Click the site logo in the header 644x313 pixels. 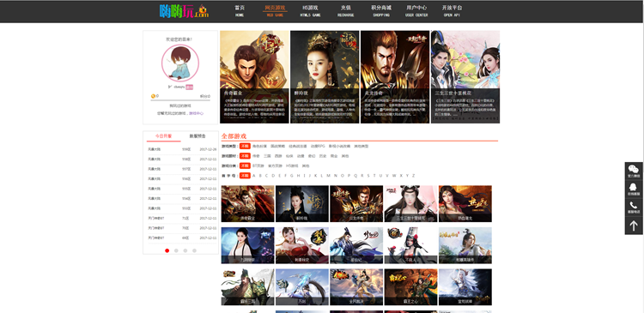pyautogui.click(x=184, y=11)
